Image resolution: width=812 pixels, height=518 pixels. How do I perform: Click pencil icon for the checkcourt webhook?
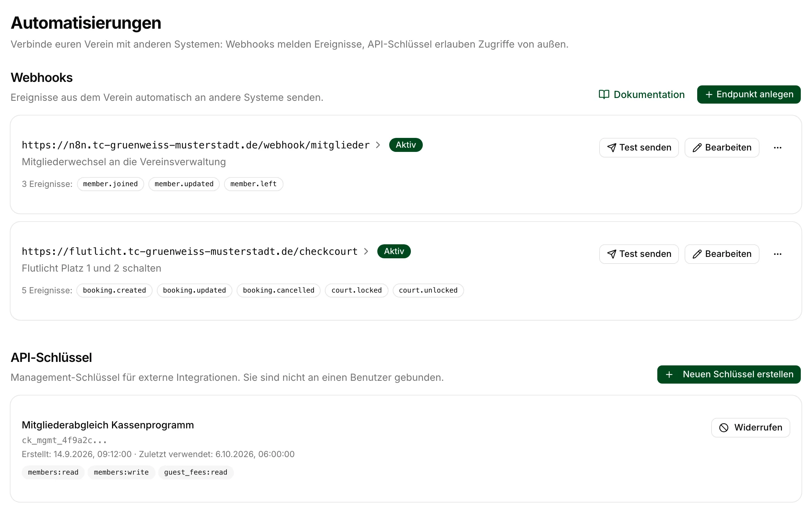[x=697, y=254]
